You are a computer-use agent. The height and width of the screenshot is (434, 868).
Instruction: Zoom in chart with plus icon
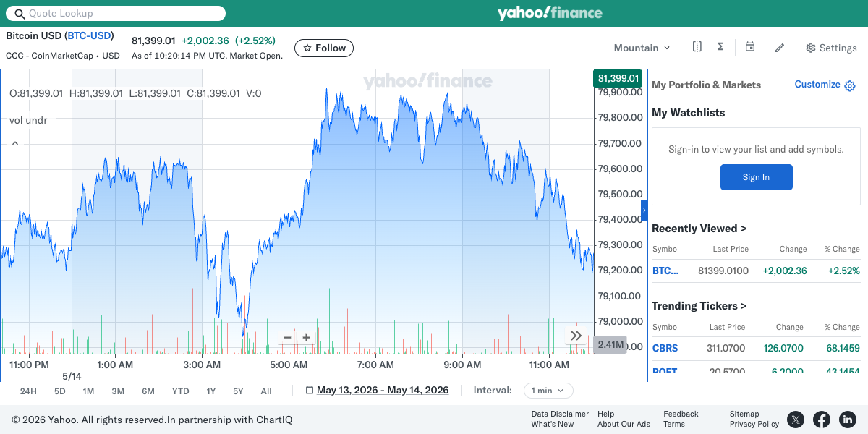click(306, 338)
